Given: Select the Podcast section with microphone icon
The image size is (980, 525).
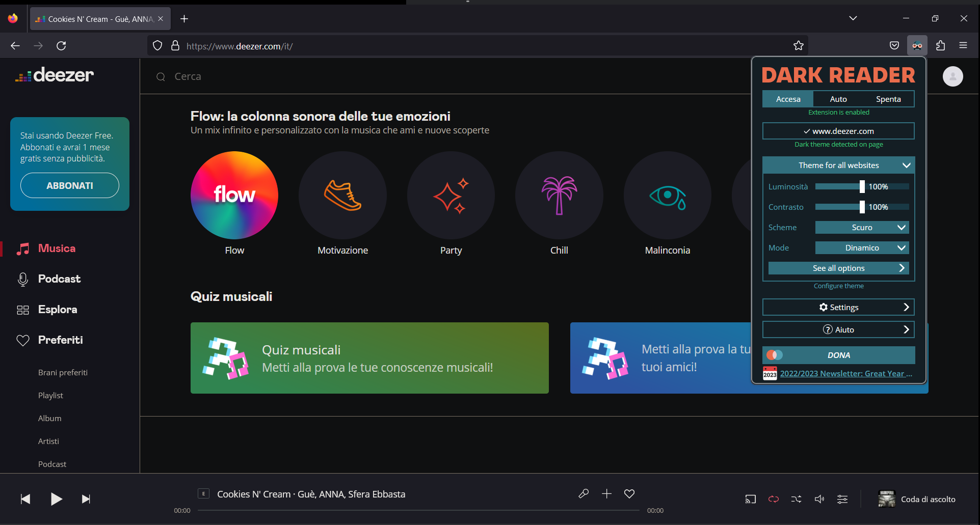Looking at the screenshot, I should (x=59, y=279).
